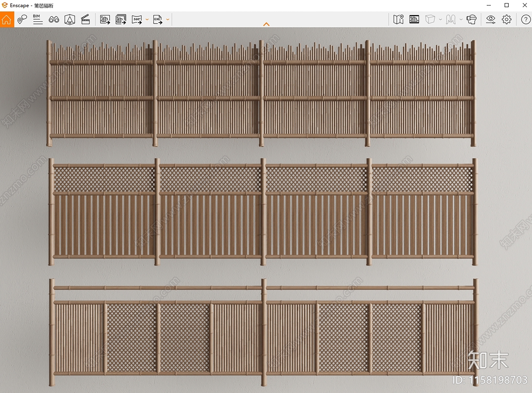Close the Enscape window
This screenshot has height=393, width=532.
pos(525,5)
